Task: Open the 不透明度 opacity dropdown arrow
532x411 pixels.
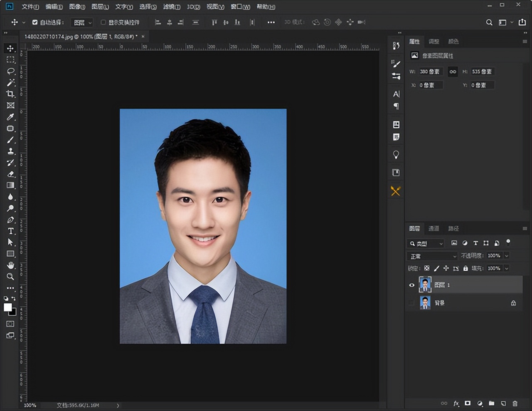Action: point(507,256)
